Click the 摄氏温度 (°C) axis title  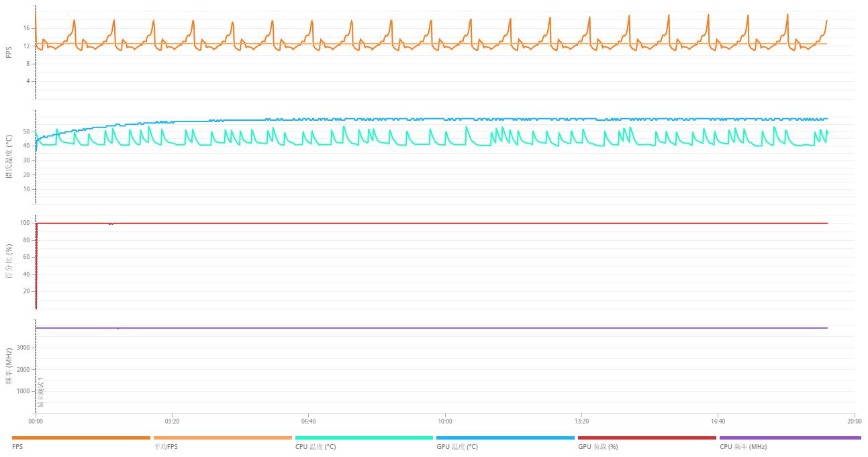click(x=9, y=156)
